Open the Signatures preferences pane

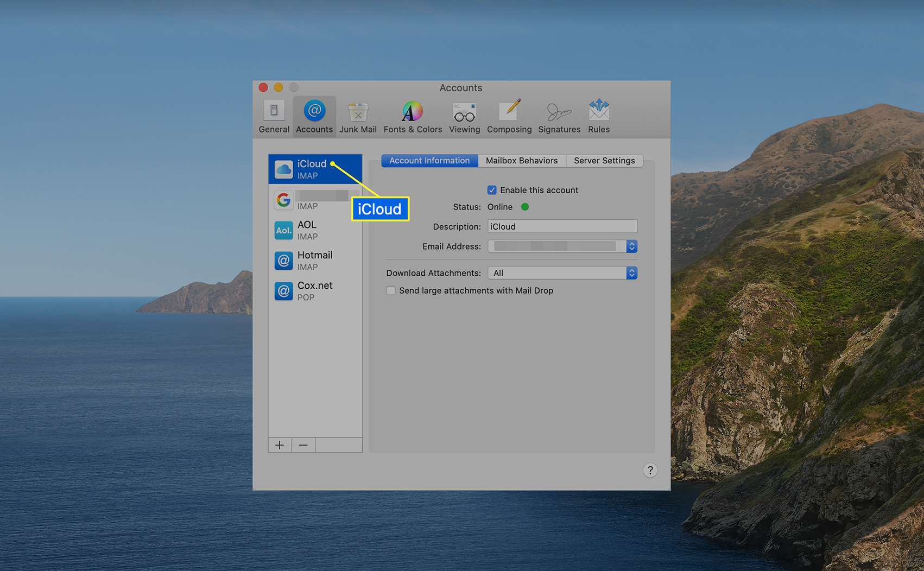coord(559,116)
